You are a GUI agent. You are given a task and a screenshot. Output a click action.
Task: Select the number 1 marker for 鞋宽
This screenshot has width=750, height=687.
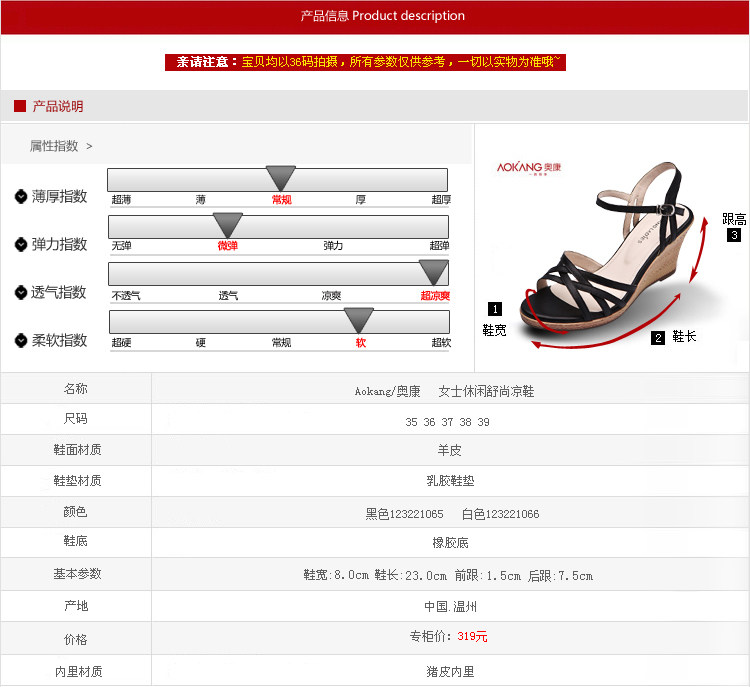click(x=493, y=309)
